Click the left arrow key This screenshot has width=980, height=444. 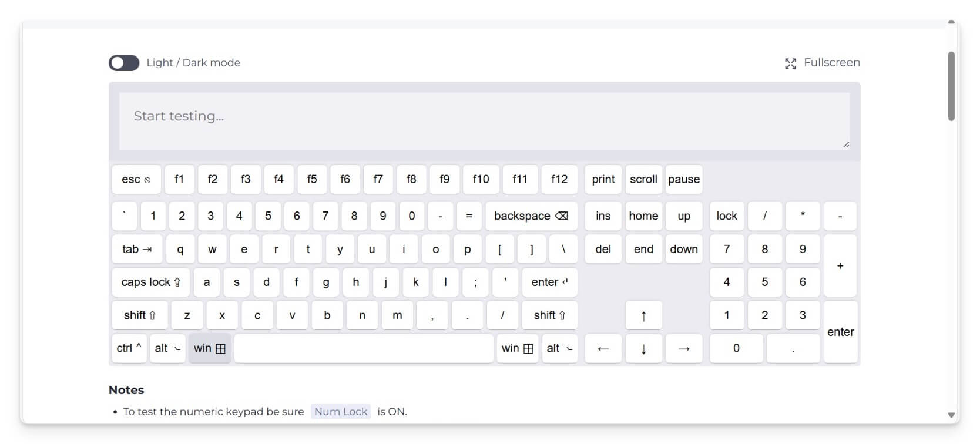[x=603, y=348]
